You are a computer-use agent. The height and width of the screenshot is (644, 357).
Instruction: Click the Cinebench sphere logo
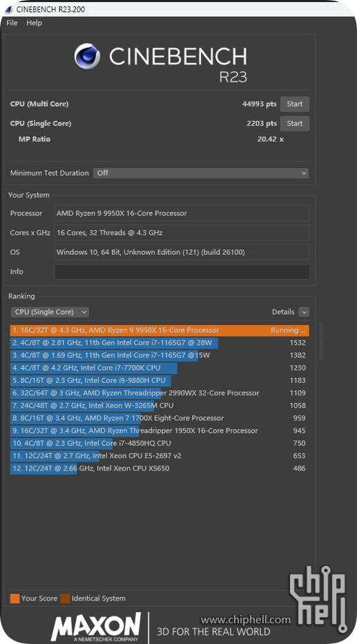[87, 56]
